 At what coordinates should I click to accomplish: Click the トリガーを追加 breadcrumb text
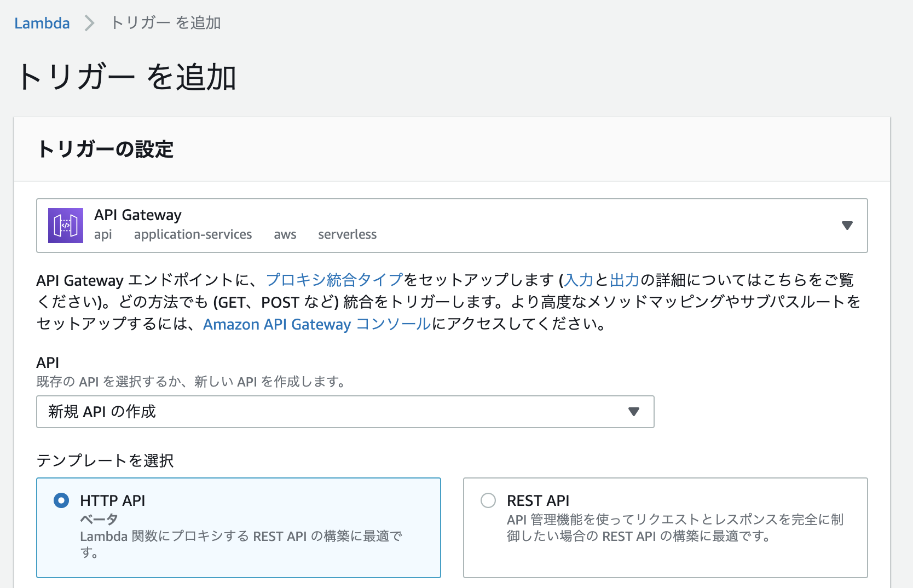pyautogui.click(x=165, y=23)
